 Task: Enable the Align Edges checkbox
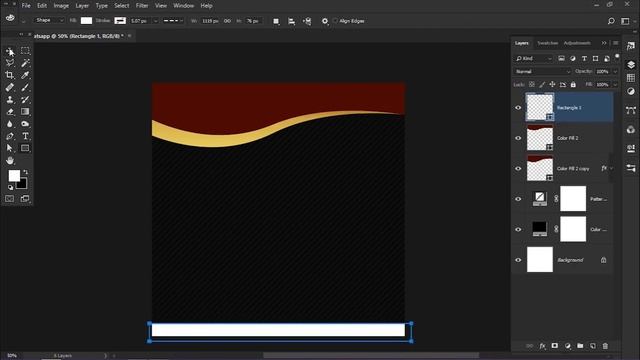click(x=336, y=21)
